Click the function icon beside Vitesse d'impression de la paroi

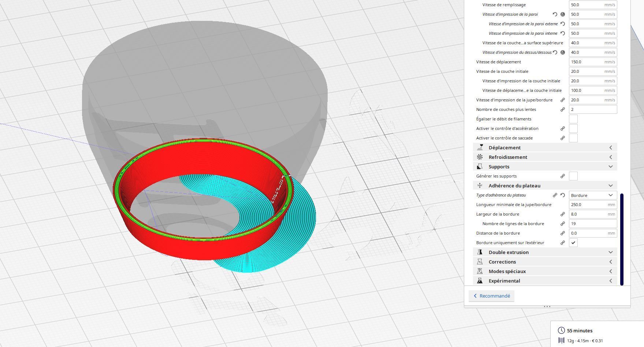[563, 14]
